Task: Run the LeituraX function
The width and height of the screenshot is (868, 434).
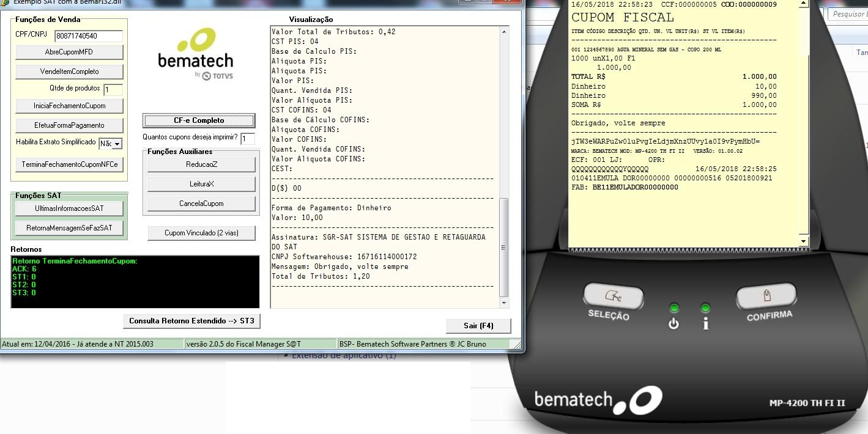Action: (201, 184)
